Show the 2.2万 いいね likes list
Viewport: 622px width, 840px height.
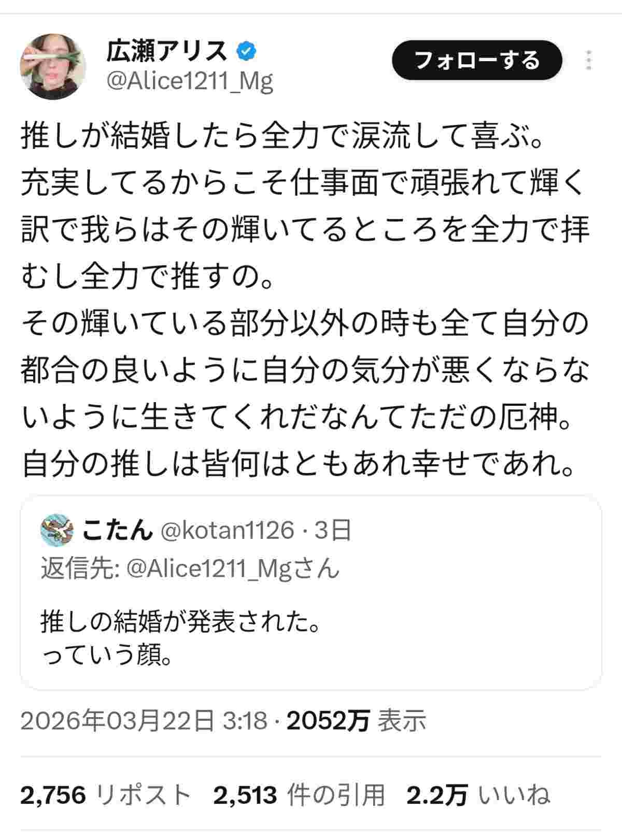coord(477,795)
